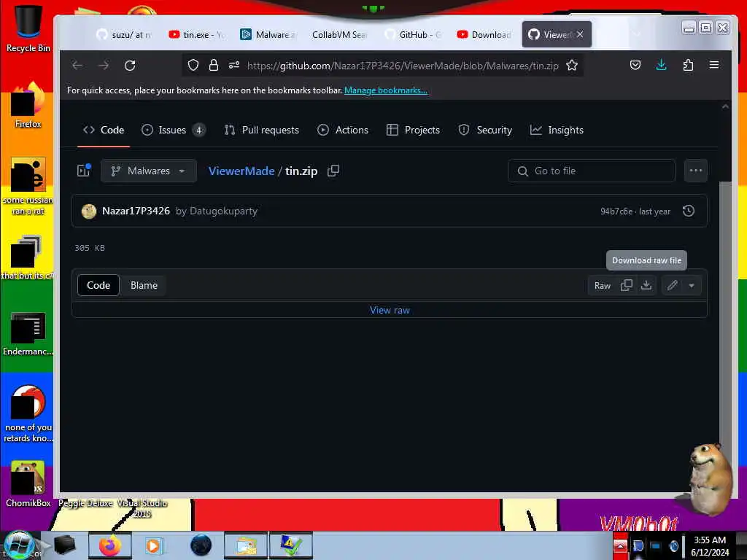Open more edit options dropdown arrow
Screen dimensions: 747x560
[x=692, y=286]
